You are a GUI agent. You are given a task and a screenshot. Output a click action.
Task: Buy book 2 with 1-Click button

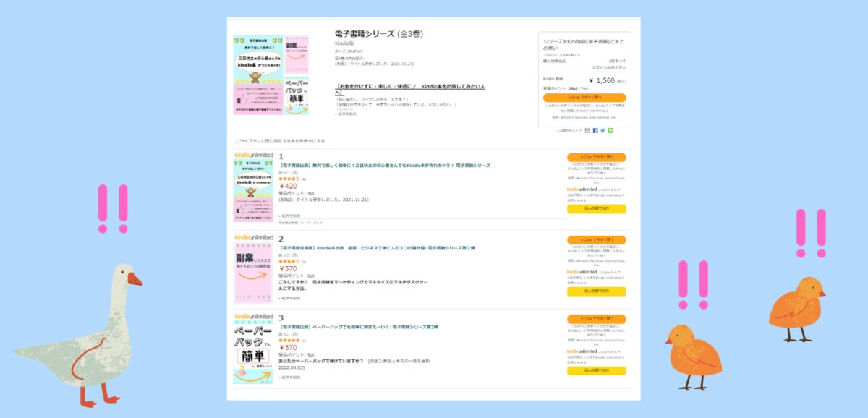pyautogui.click(x=596, y=239)
